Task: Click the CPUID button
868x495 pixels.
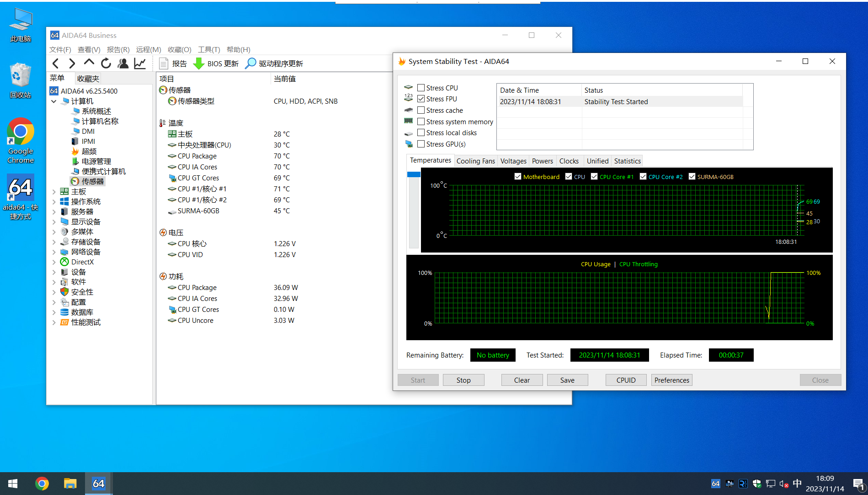Action: [x=626, y=380]
